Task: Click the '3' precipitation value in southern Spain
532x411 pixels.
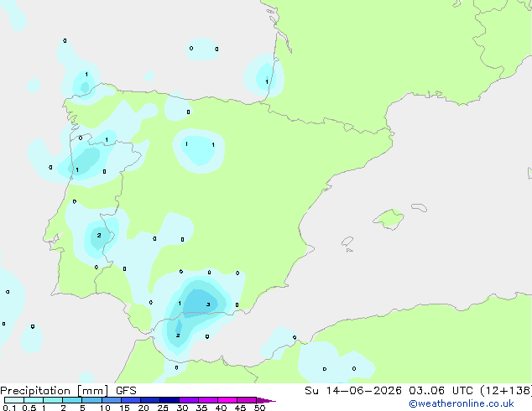Action: (208, 304)
